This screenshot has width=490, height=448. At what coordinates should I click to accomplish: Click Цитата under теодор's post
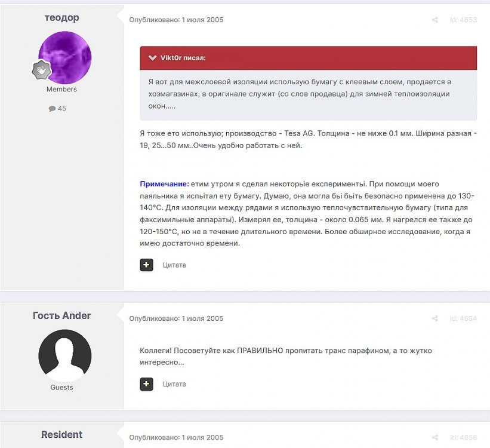tap(174, 265)
